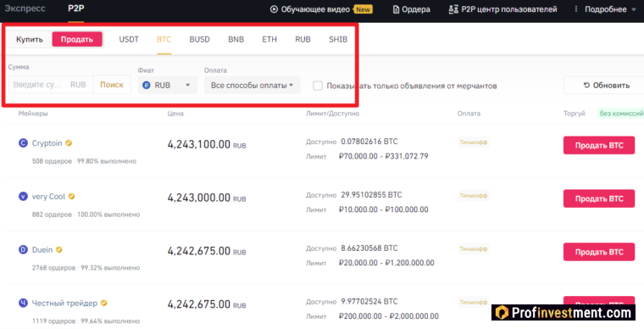The width and height of the screenshot is (644, 329).
Task: Open very Cool's maker profile
Action: pos(48,197)
